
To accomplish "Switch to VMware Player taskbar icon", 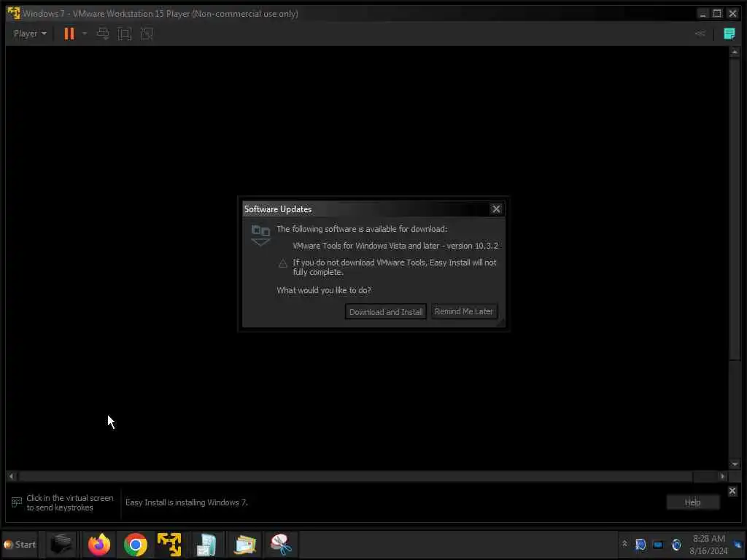I will tap(169, 544).
